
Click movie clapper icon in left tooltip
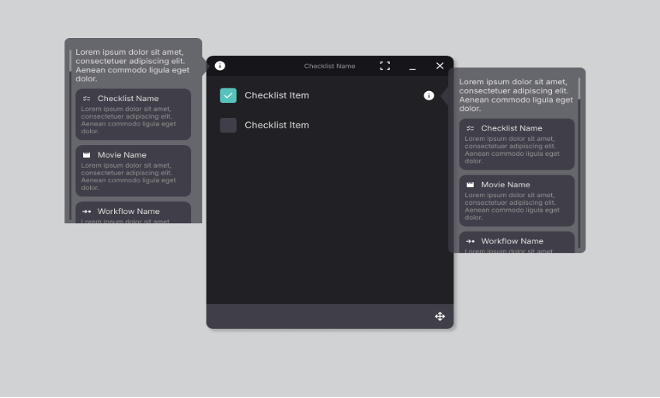pyautogui.click(x=87, y=155)
